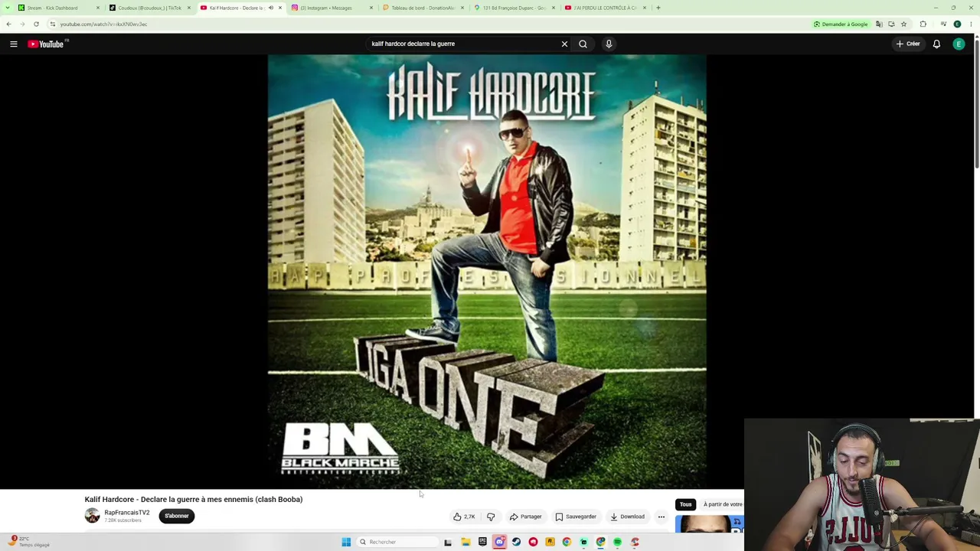Clear the YouTube search query with X

(x=564, y=44)
